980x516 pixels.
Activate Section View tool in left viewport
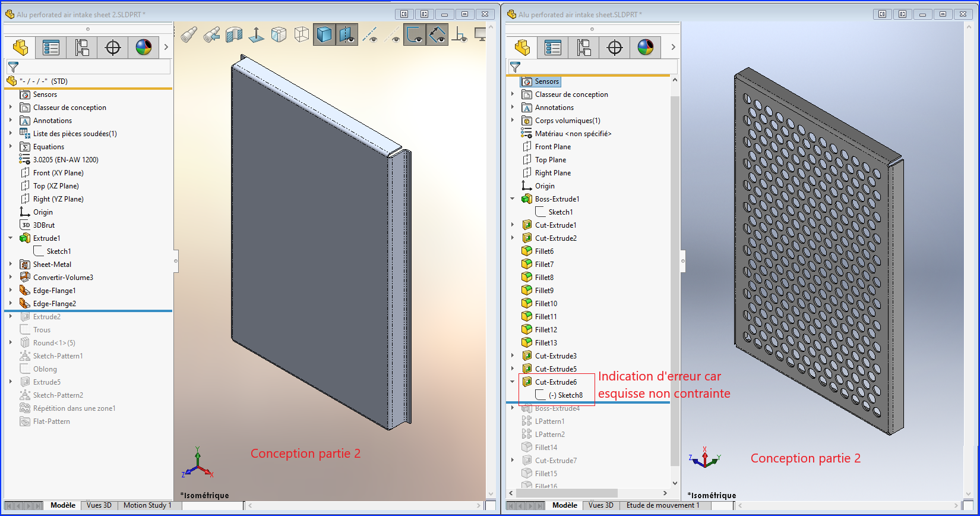click(234, 35)
